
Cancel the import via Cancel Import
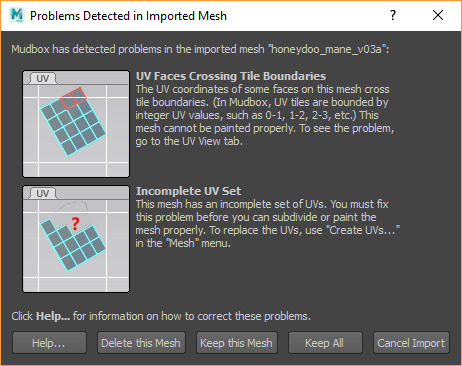click(x=411, y=343)
